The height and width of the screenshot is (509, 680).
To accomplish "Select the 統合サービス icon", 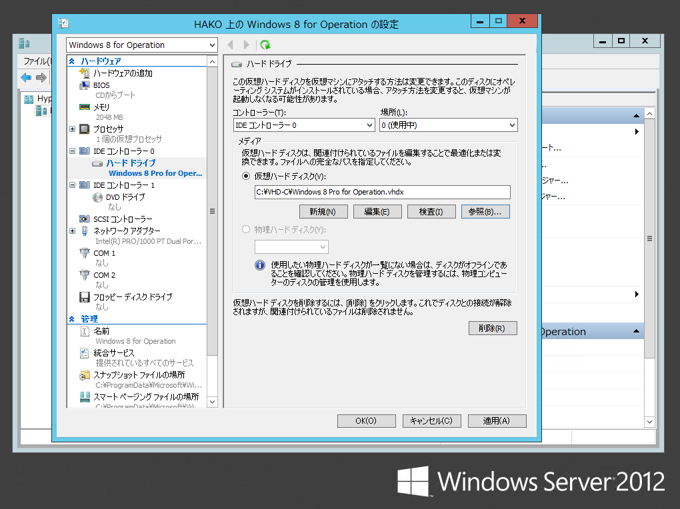I will [x=85, y=353].
